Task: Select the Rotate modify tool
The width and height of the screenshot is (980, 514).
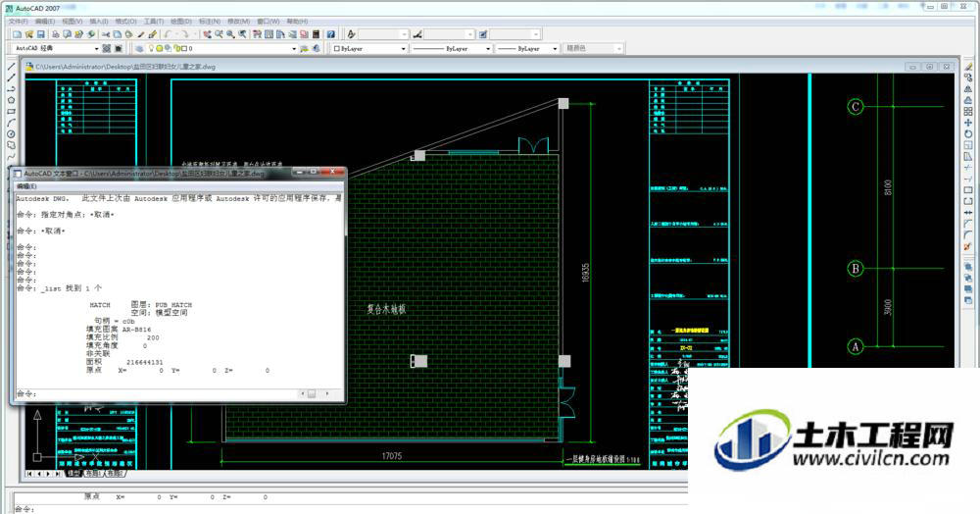Action: [968, 133]
